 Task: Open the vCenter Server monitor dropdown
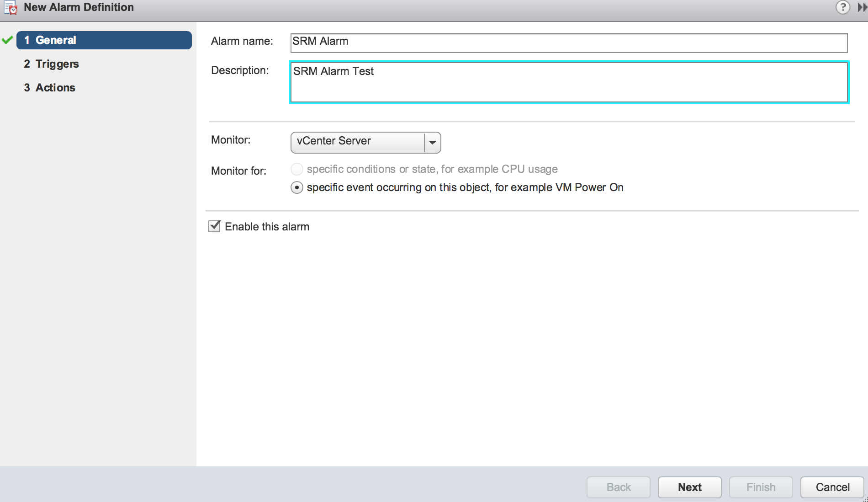pos(357,142)
